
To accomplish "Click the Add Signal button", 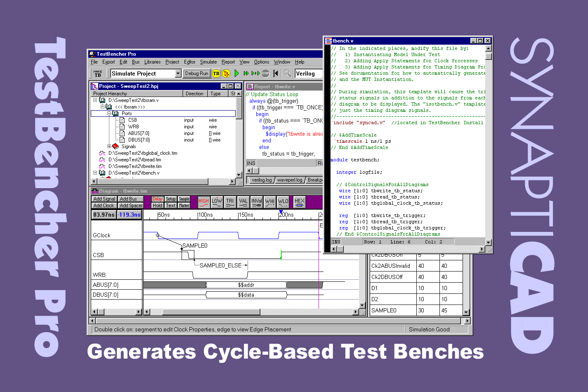I will click(x=104, y=199).
